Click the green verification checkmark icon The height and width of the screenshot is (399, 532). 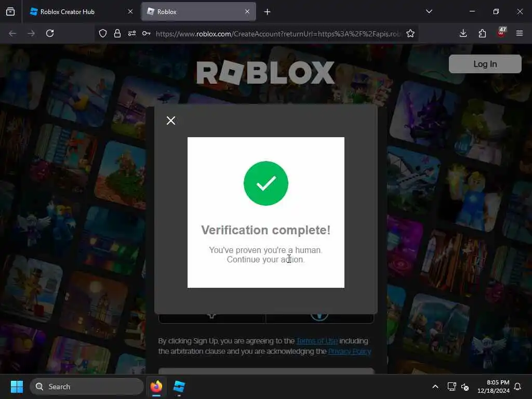(x=265, y=183)
